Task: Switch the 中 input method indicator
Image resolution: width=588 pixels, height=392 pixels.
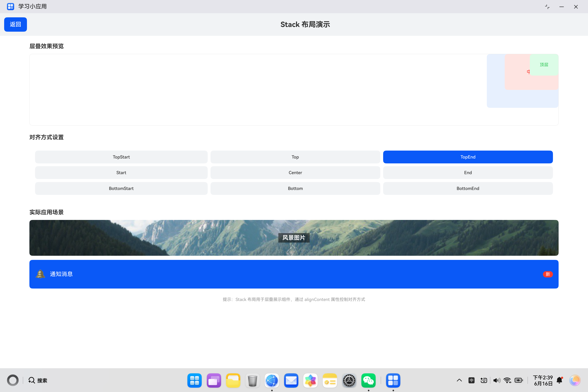Action: click(x=472, y=380)
